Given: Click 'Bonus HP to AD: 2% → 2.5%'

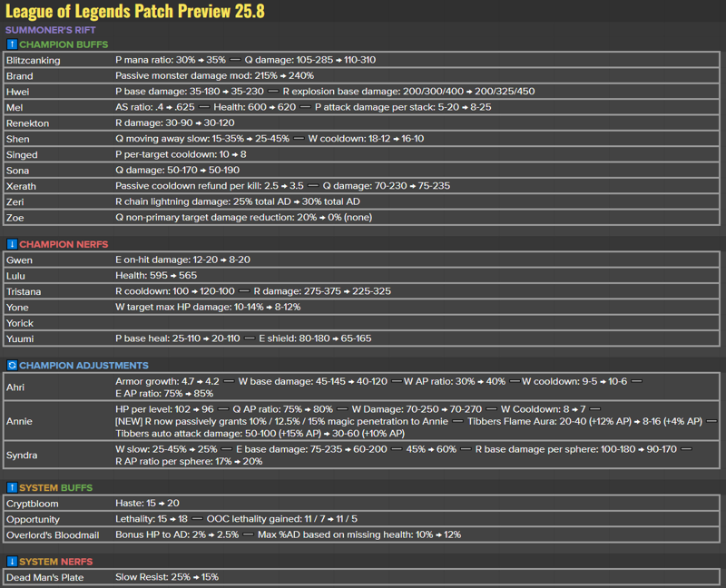Looking at the screenshot, I should coord(177,534).
